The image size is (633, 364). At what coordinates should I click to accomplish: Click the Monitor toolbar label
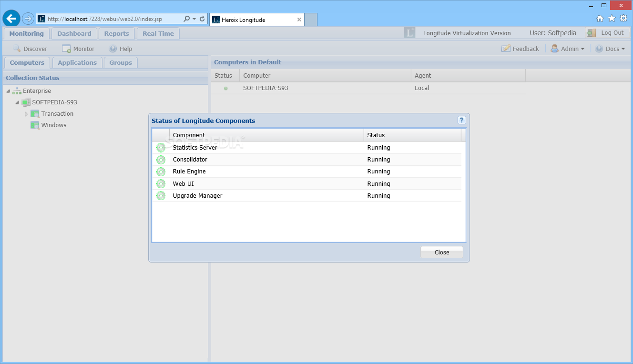pos(84,49)
